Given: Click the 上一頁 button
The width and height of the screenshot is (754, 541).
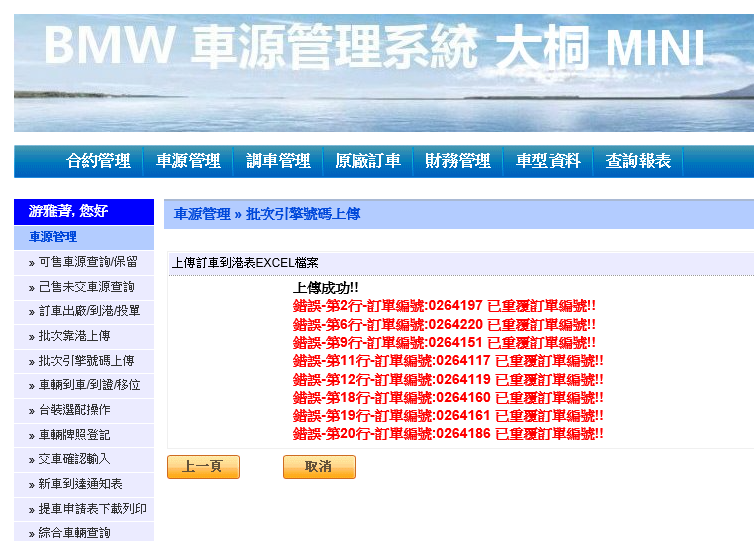Looking at the screenshot, I should click(x=203, y=467).
